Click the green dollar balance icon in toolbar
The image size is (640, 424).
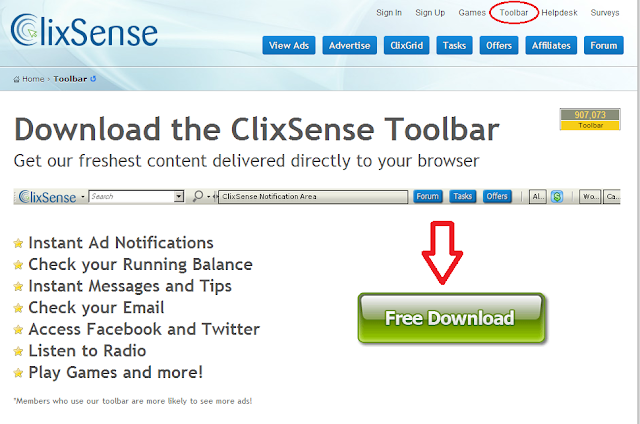[x=557, y=197]
